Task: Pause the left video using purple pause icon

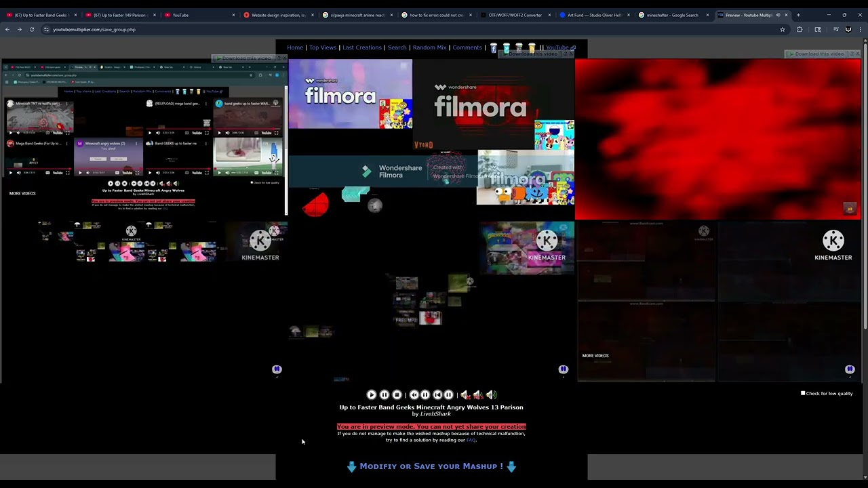Action: tap(277, 369)
